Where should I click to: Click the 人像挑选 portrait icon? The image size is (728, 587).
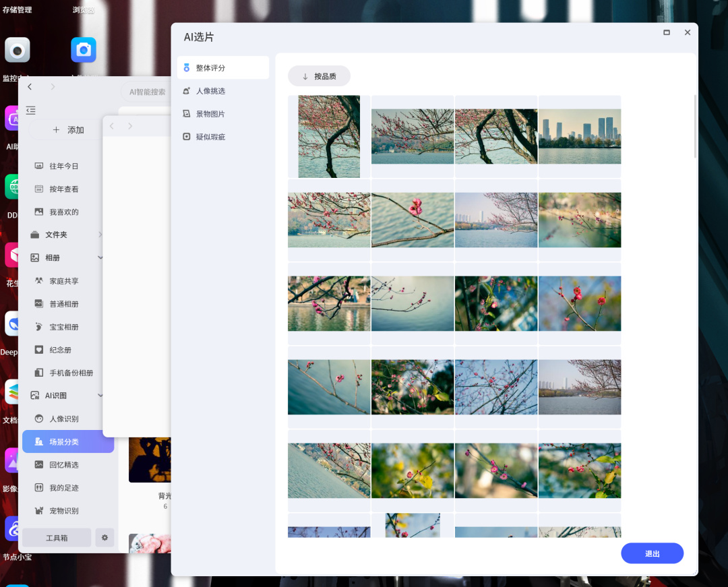[x=186, y=91]
